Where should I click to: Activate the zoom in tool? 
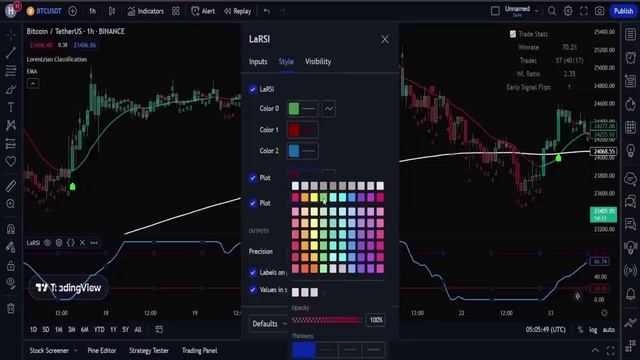pyautogui.click(x=11, y=203)
